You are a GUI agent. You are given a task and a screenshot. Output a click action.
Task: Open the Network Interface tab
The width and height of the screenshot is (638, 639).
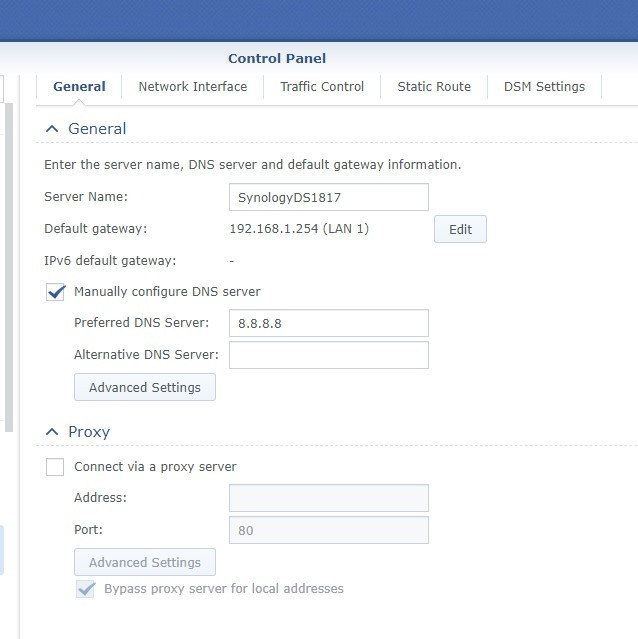click(192, 87)
